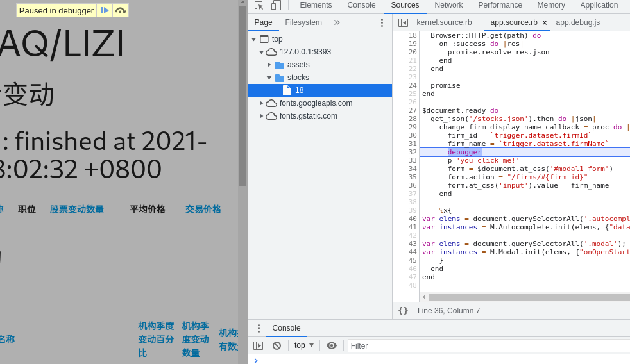Open JavaScript context dropdown top

(x=303, y=345)
